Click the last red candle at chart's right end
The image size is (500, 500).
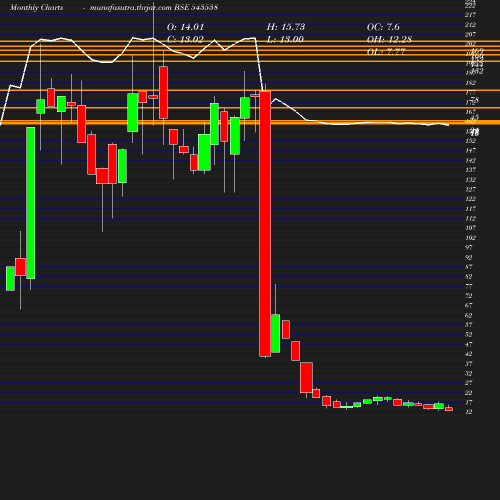click(449, 409)
